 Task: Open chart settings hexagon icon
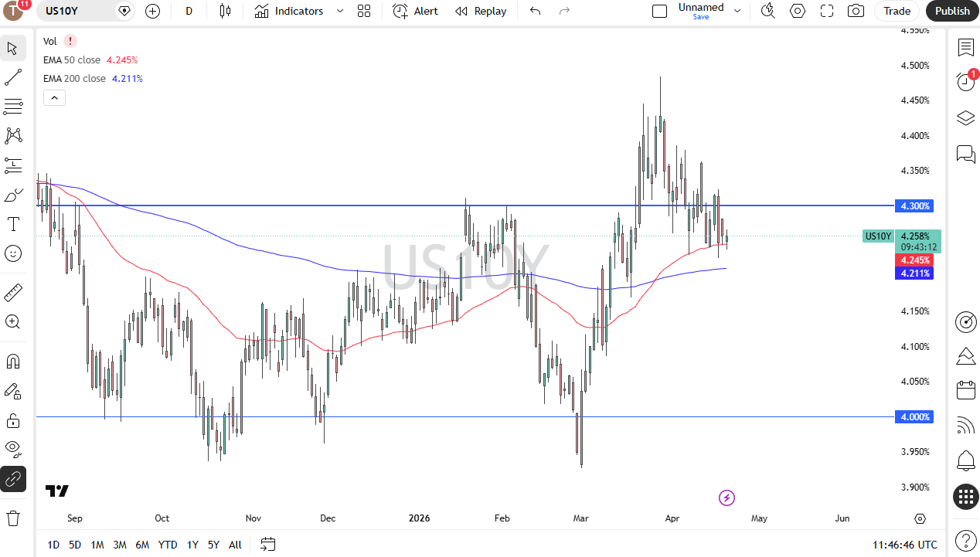798,11
